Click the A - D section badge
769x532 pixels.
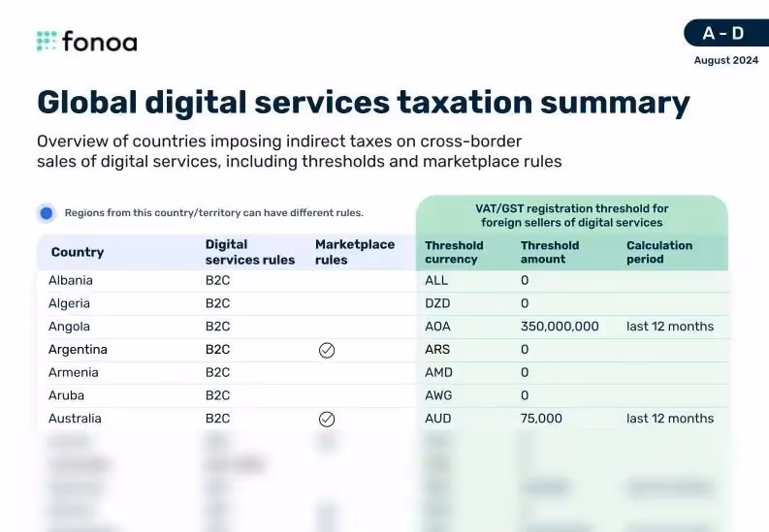[727, 33]
